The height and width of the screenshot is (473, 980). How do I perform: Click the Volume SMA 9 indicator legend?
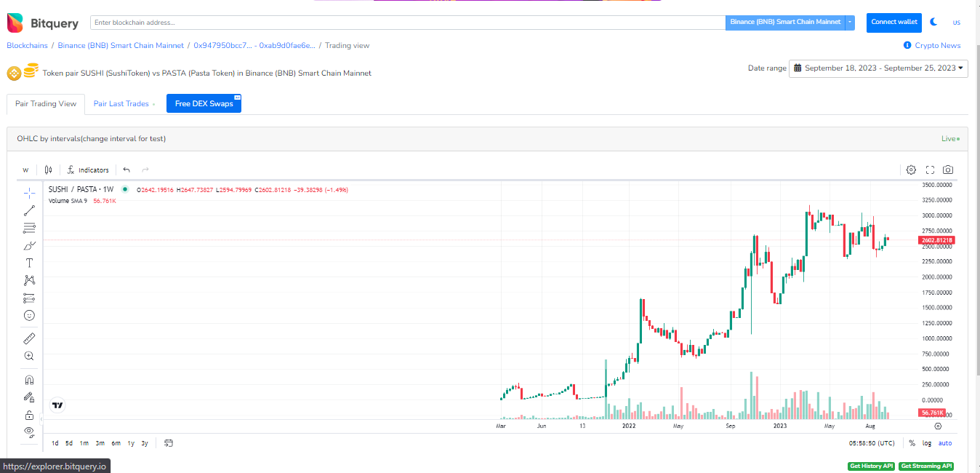coord(68,200)
